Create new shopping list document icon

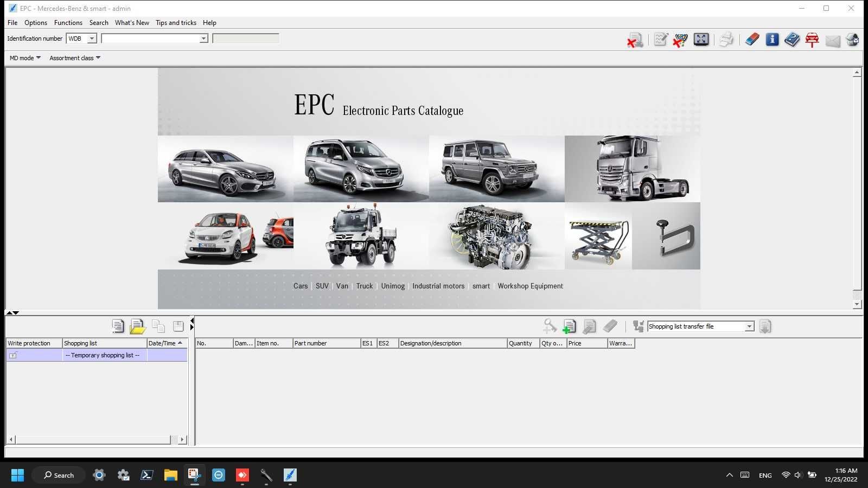pos(118,326)
